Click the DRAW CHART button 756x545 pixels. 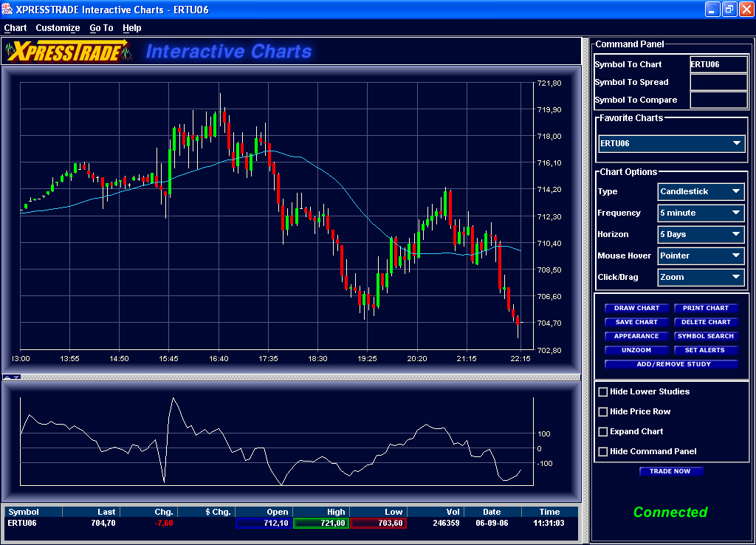(x=636, y=308)
